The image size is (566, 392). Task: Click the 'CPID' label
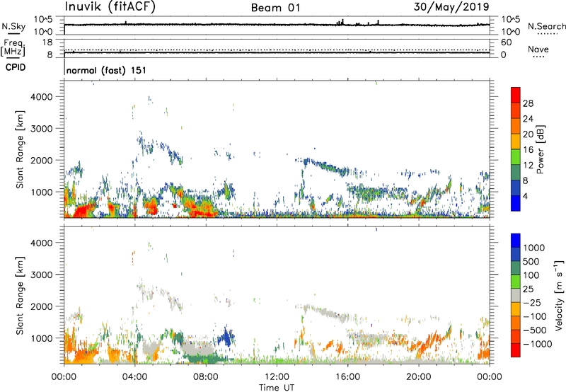pyautogui.click(x=15, y=67)
